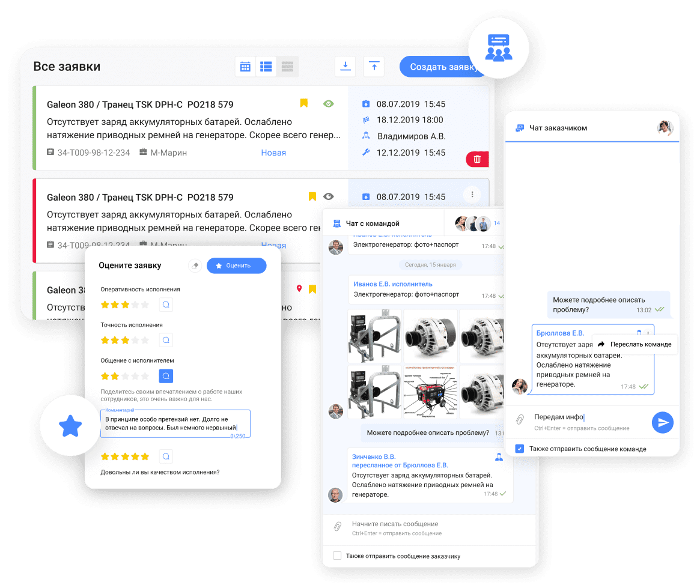Toggle active comment button for 'Общение с исполнителем'
700x588 pixels.
(166, 376)
